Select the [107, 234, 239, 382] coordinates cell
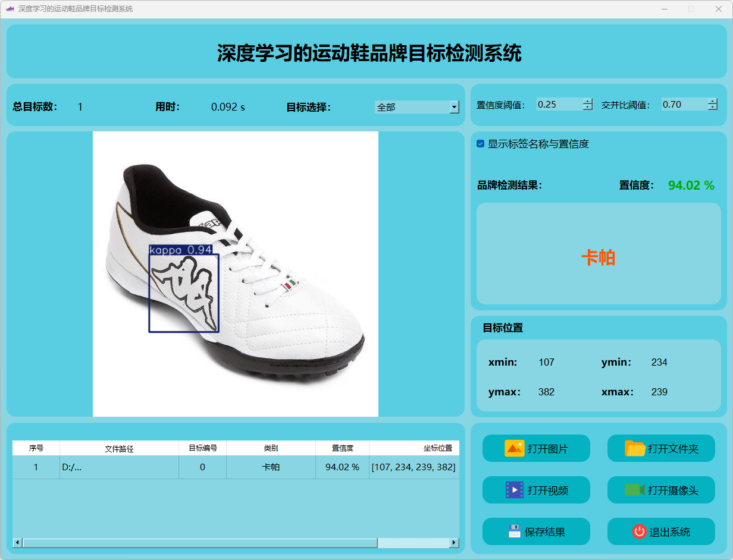Image resolution: width=733 pixels, height=560 pixels. point(414,467)
